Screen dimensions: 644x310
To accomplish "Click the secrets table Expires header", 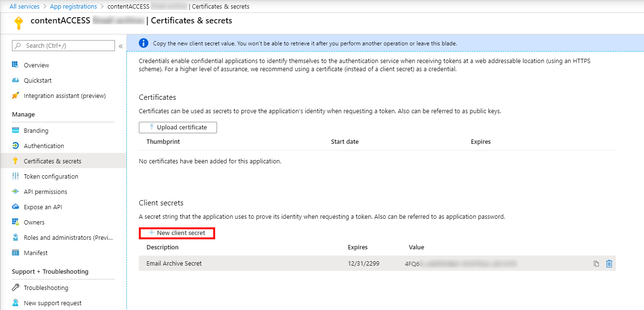I will tap(358, 247).
